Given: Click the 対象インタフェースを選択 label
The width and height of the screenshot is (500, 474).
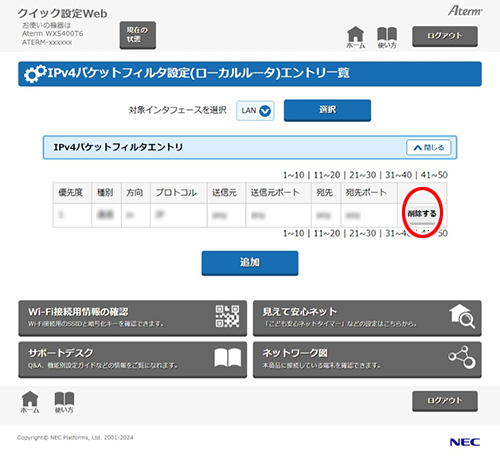Looking at the screenshot, I should [178, 110].
